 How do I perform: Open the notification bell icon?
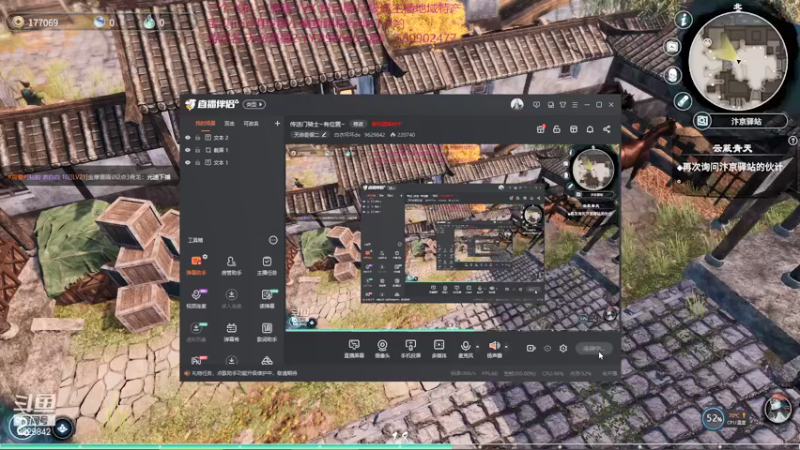[590, 129]
